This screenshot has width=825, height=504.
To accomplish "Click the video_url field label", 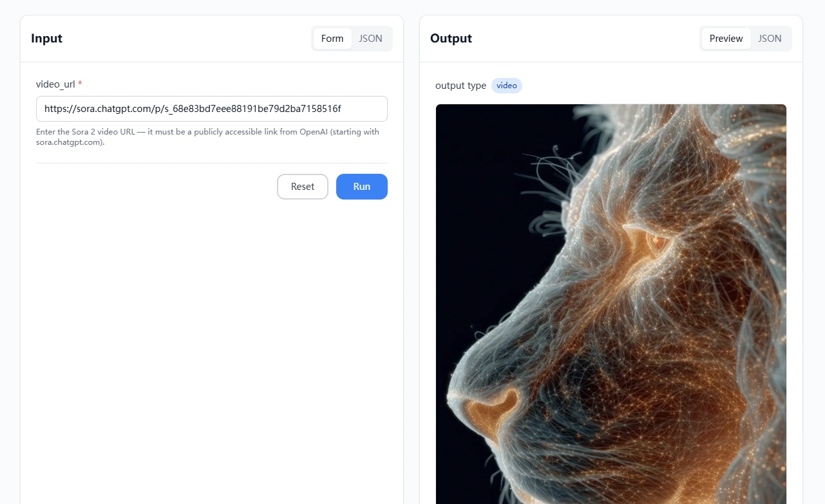I will [55, 84].
